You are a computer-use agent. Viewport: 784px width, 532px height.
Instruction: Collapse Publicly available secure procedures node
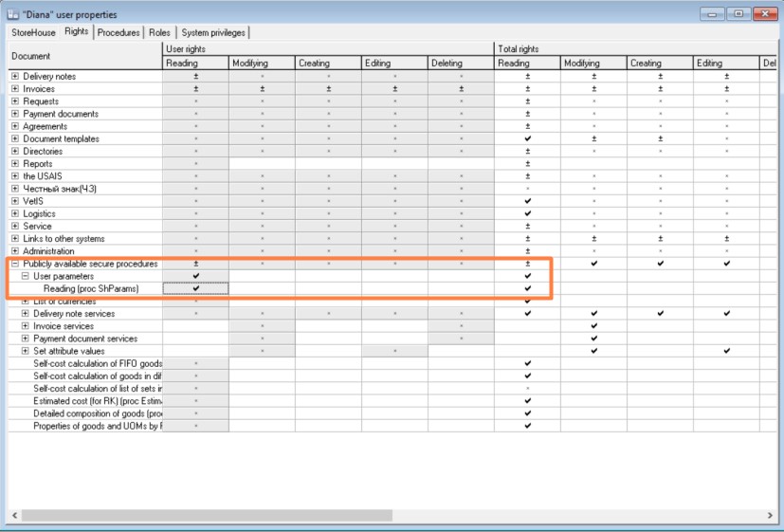tap(15, 264)
